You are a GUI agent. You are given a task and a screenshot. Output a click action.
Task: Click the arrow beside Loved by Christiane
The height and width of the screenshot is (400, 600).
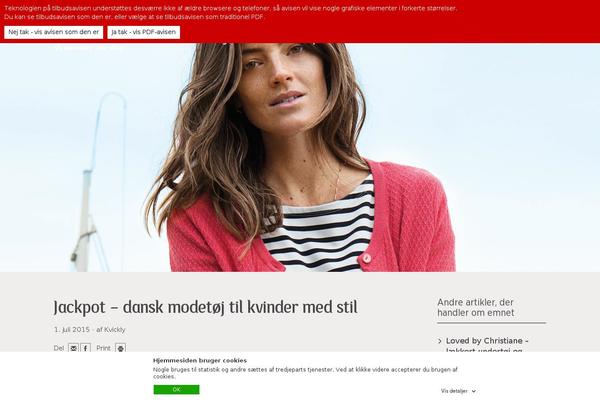tap(440, 341)
